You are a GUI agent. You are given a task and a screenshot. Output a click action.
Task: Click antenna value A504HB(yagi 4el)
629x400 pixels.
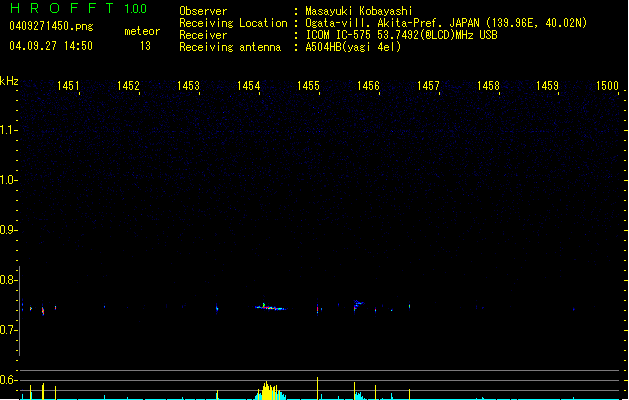pyautogui.click(x=353, y=47)
